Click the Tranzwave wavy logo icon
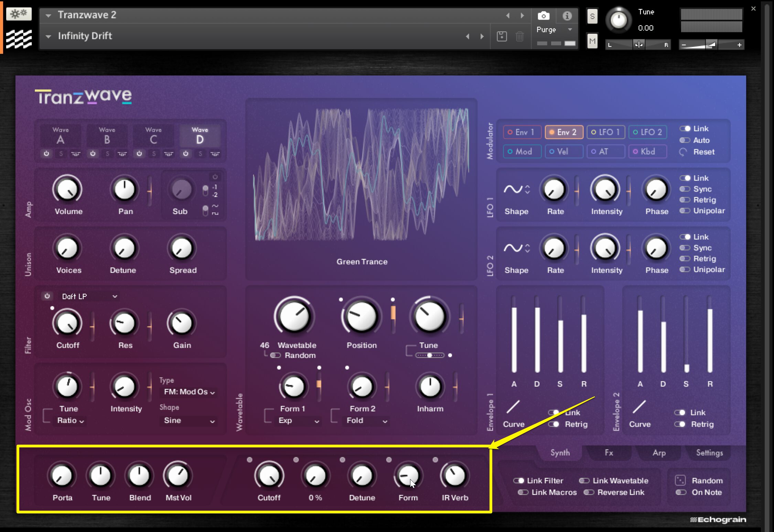Viewport: 774px width, 532px height. [19, 39]
